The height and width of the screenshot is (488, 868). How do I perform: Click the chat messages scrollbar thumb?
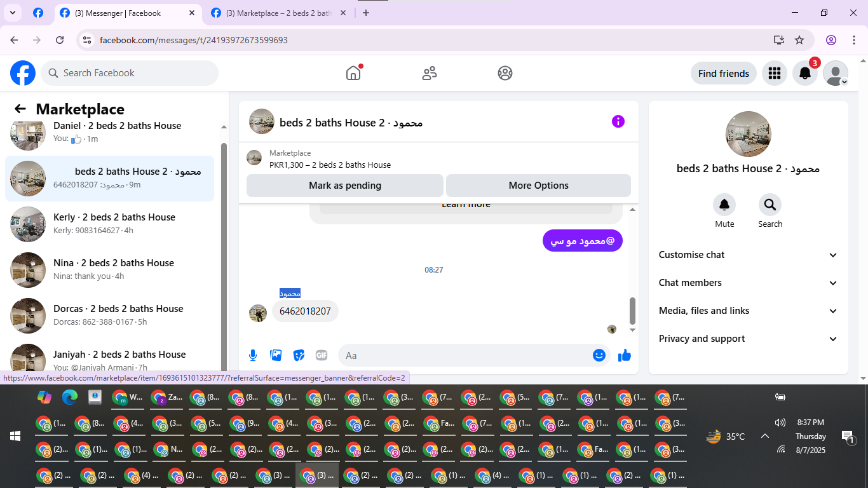632,311
